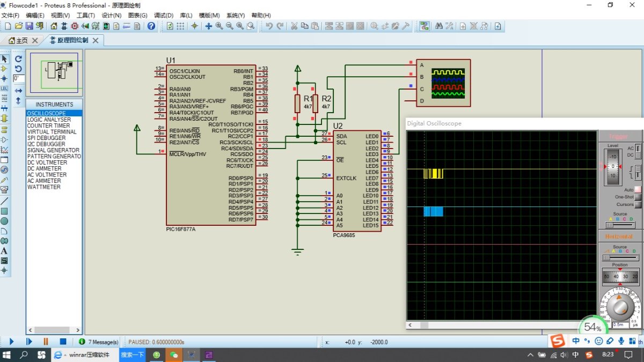
Task: Select SIGNAL GENERATOR in the instruments list
Action: pyautogui.click(x=54, y=150)
